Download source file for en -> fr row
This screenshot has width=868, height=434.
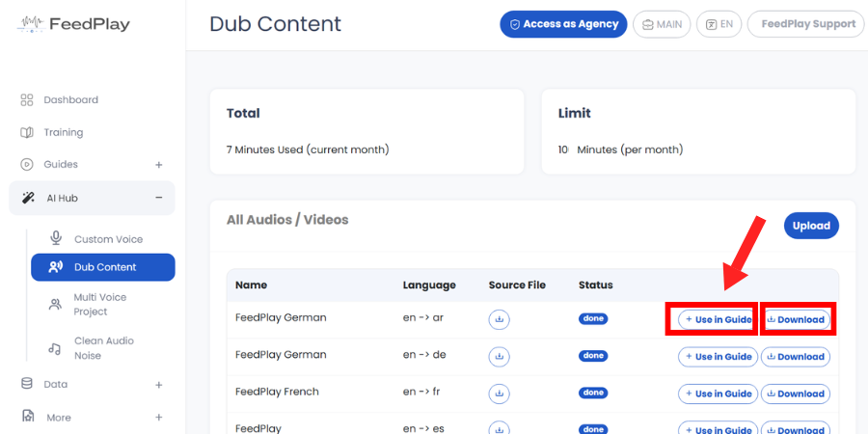(x=500, y=393)
